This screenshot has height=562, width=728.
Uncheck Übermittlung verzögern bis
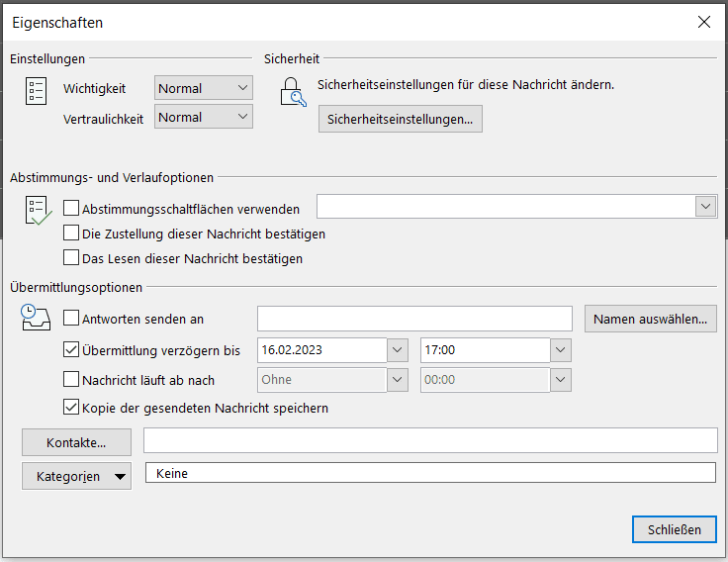71,349
